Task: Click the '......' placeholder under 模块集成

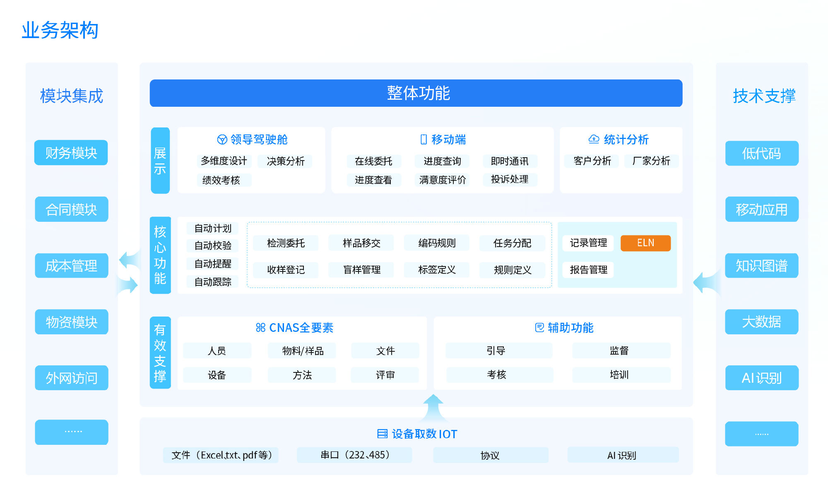Action: 71,432
